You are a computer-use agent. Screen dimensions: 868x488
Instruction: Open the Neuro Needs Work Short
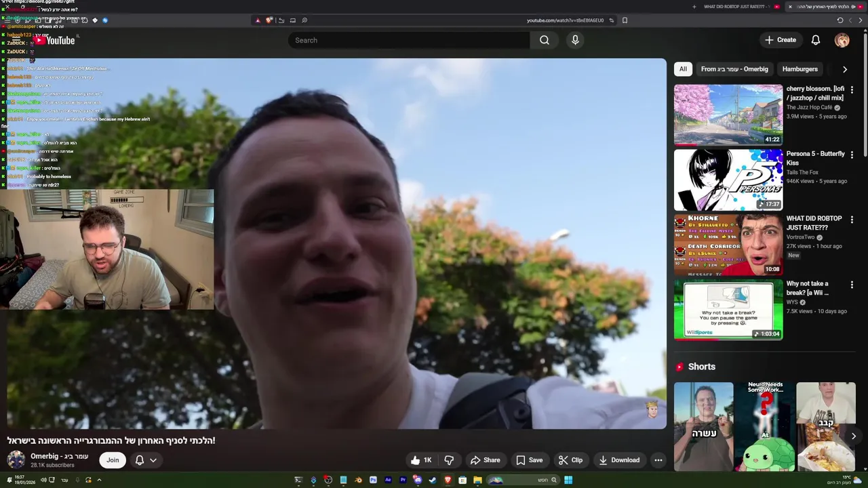click(765, 427)
